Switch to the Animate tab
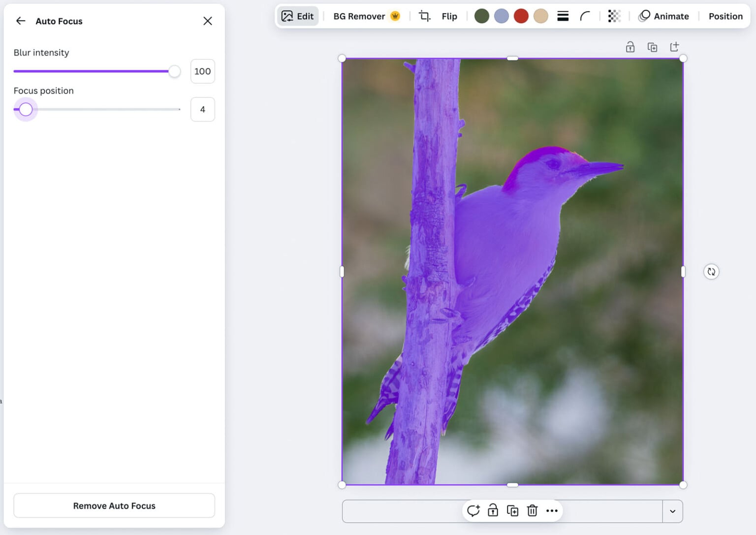Screen dimensions: 756x535 tap(664, 16)
